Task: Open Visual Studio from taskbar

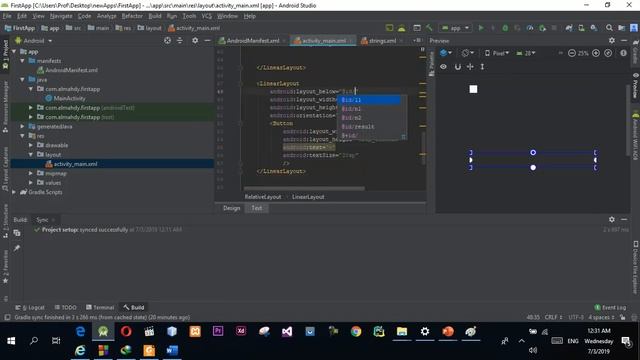Action: 287,331
